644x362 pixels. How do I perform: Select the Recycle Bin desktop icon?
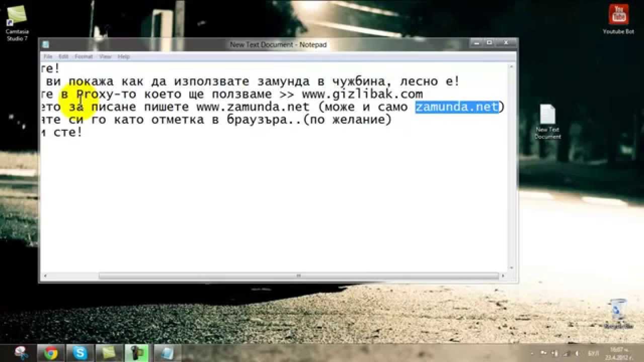[617, 314]
